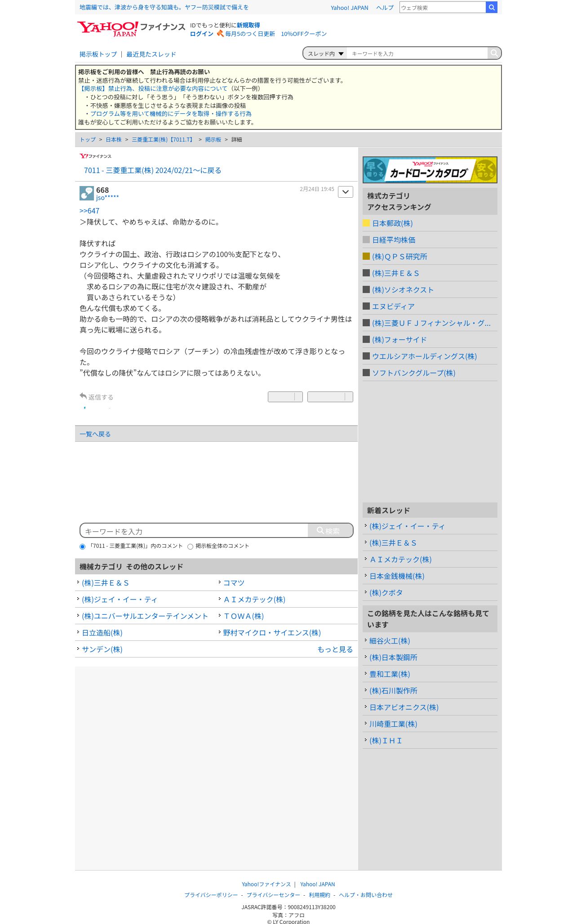The image size is (577, 924).
Task: Click the ログイン link
Action: pos(201,34)
